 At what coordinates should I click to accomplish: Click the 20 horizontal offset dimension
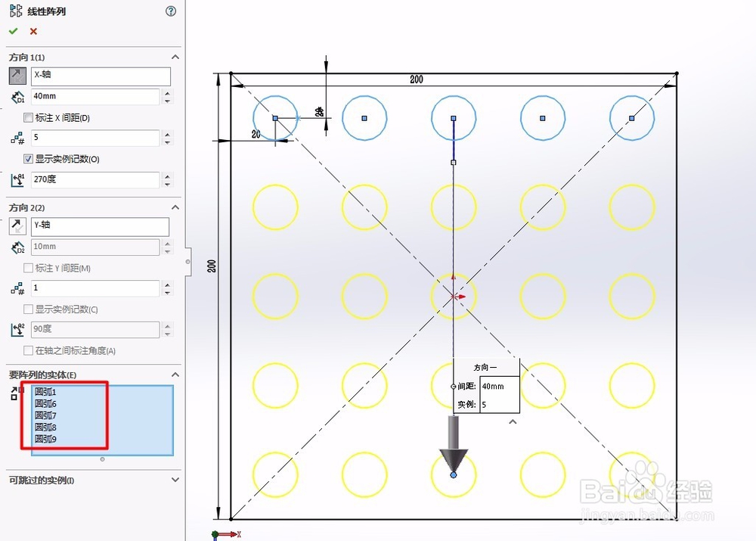(x=256, y=134)
